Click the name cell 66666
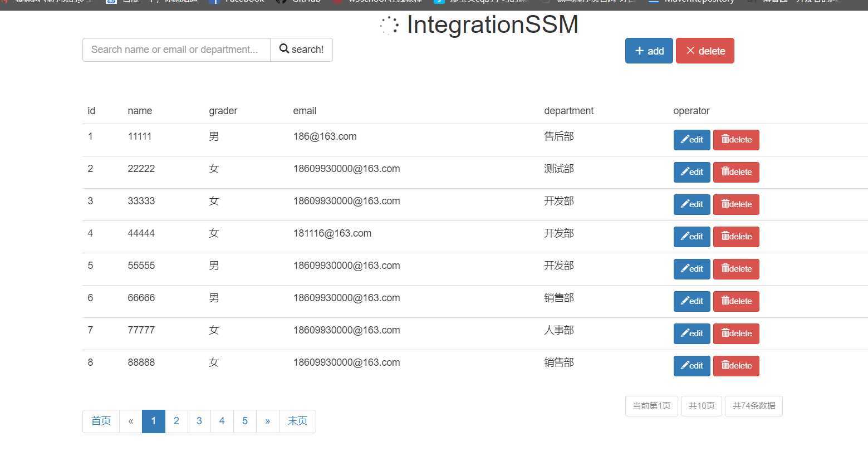This screenshot has height=476, width=868. [141, 298]
